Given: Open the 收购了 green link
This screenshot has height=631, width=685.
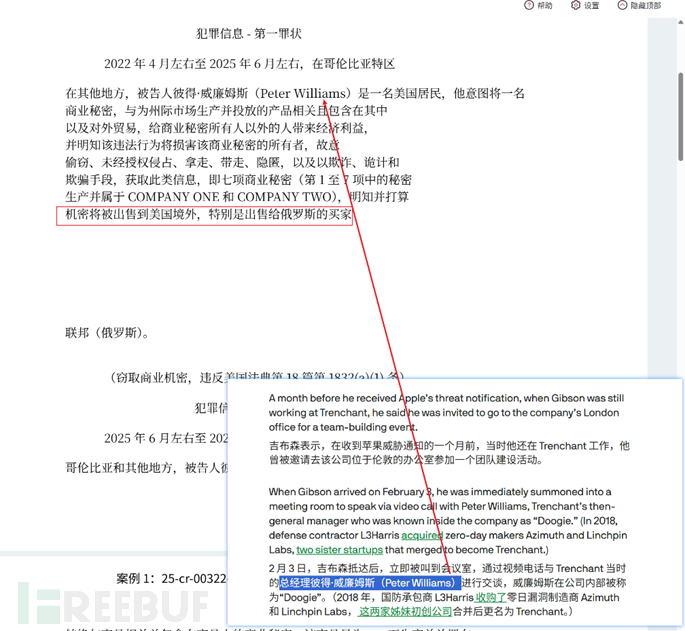Looking at the screenshot, I should (490, 597).
